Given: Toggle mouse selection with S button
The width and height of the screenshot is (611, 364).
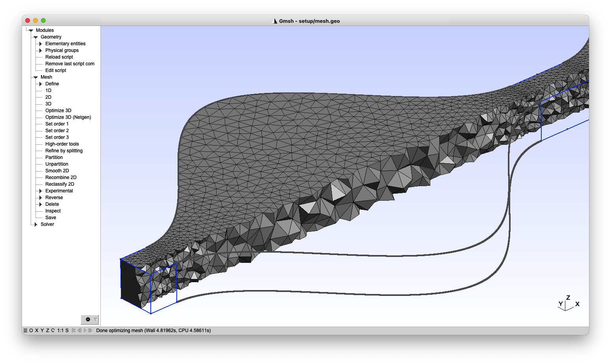Looking at the screenshot, I should tap(67, 331).
